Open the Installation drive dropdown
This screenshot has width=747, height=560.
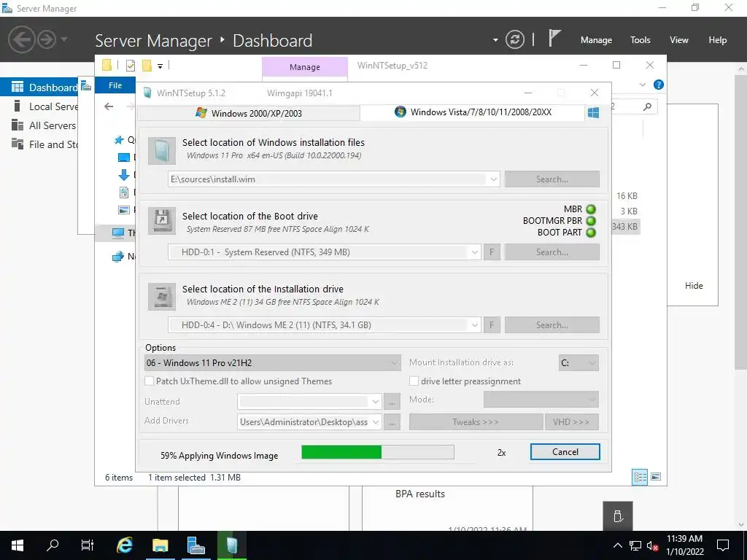[x=474, y=325]
